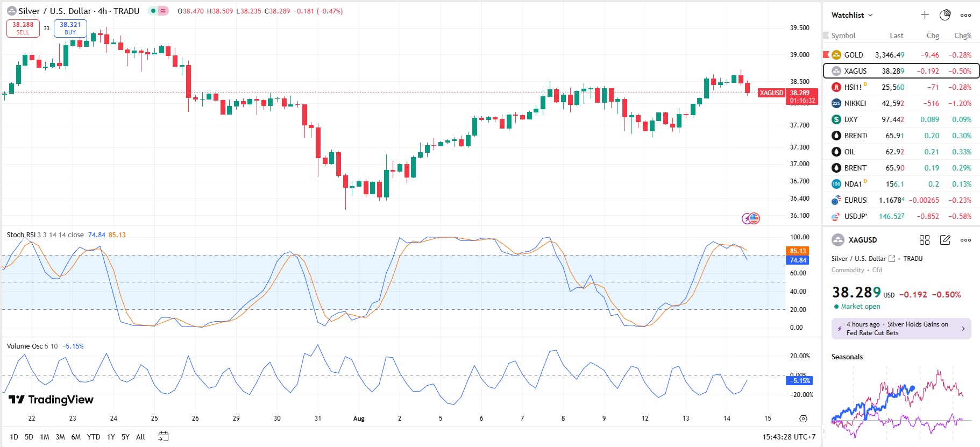The image size is (980, 447).
Task: Expand the Silver Holds Gains news item arrow
Action: pos(963,329)
